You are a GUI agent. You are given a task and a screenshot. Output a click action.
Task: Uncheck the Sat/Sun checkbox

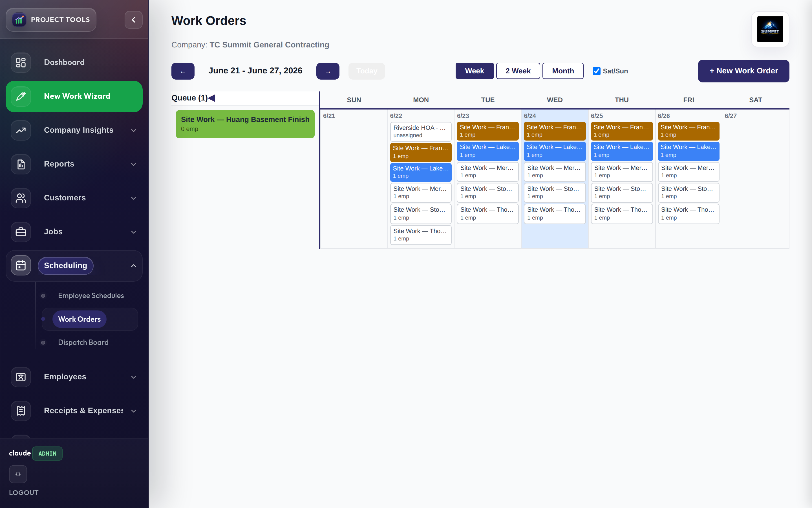pyautogui.click(x=596, y=71)
